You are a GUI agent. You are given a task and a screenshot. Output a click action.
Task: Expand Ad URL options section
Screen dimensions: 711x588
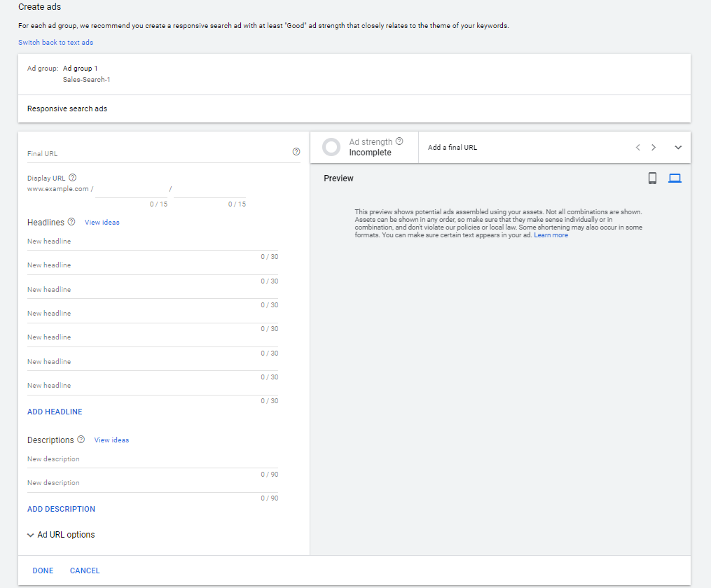point(61,535)
